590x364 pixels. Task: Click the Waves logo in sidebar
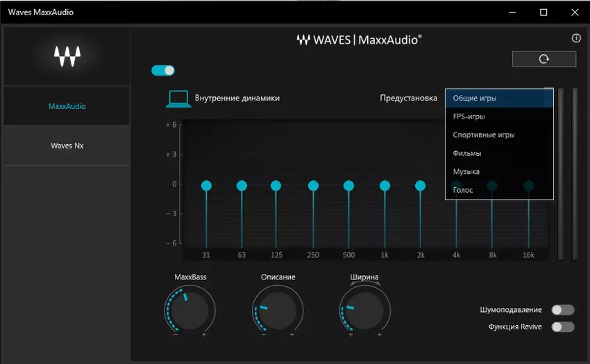tap(67, 56)
